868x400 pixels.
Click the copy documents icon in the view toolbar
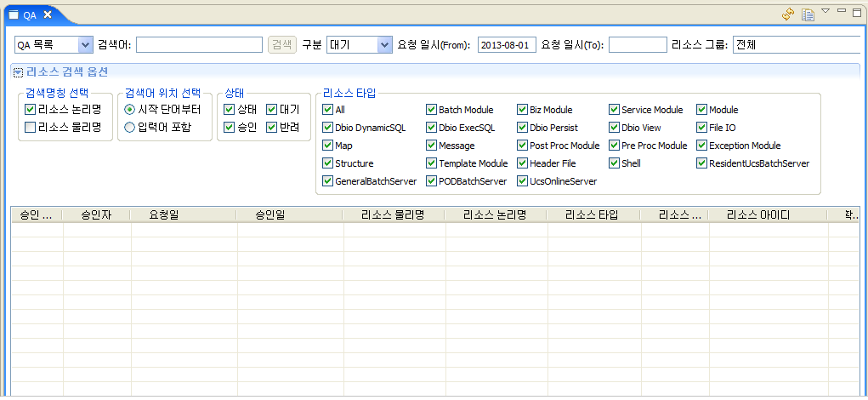click(808, 14)
